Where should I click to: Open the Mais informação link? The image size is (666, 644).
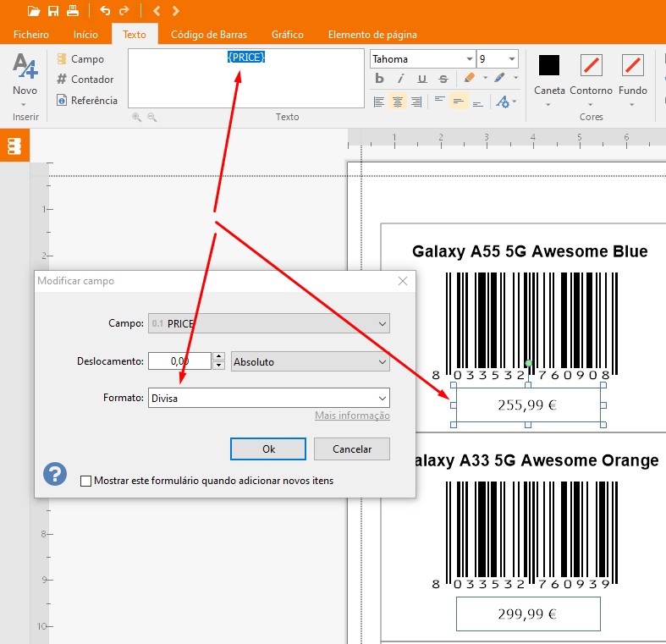click(x=352, y=416)
